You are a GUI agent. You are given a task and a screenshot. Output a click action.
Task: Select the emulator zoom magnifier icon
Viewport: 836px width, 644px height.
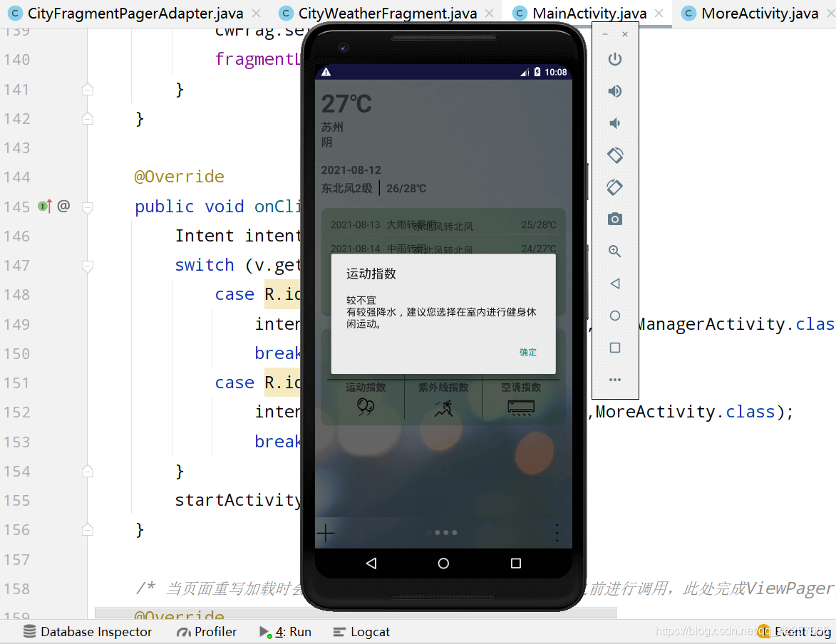tap(615, 251)
